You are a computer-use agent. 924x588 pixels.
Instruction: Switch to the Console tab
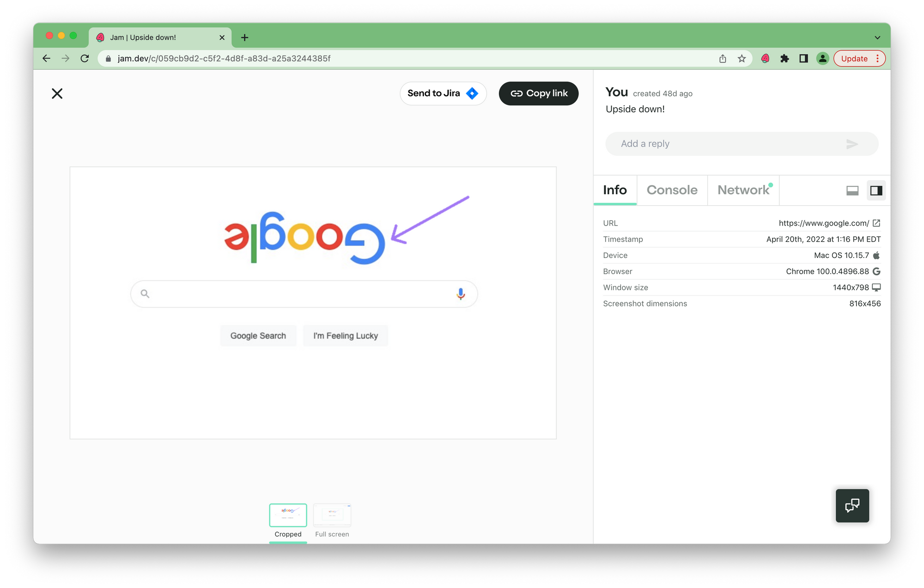(672, 190)
